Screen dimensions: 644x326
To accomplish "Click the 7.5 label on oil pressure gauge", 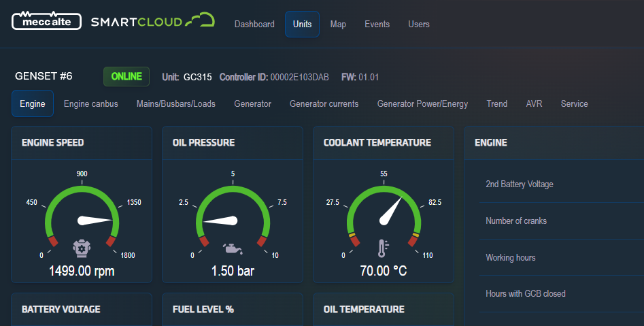I will coord(282,202).
